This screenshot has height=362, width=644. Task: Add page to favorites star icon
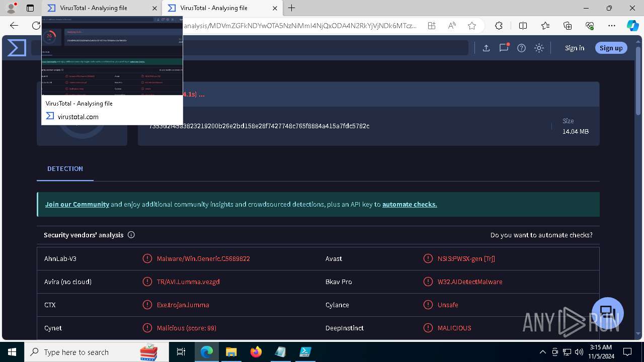point(472,26)
